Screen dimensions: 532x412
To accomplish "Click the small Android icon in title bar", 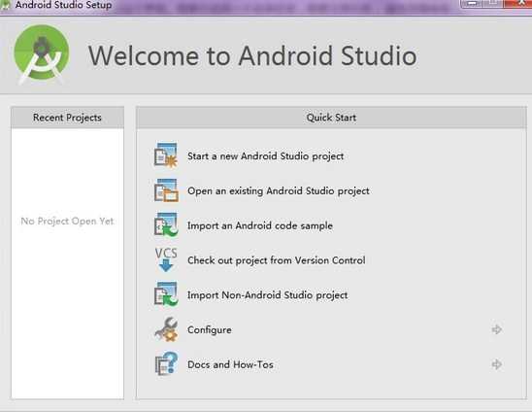I will (x=6, y=5).
